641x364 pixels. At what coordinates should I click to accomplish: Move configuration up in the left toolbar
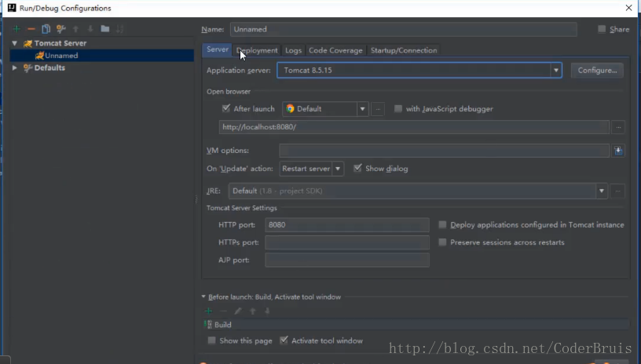75,29
